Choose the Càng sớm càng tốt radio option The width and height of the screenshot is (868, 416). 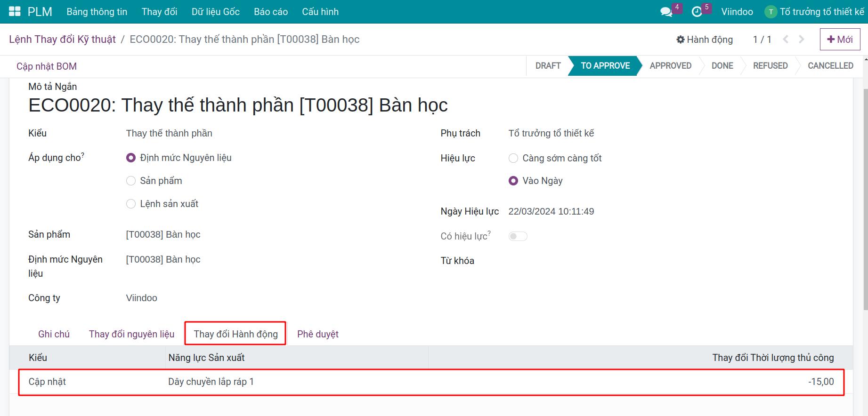(513, 159)
